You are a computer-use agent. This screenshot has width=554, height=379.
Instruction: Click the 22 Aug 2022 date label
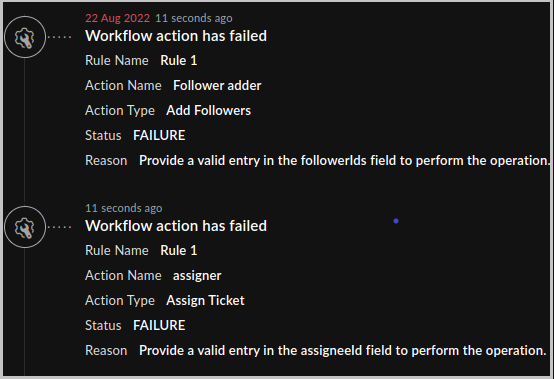(117, 18)
